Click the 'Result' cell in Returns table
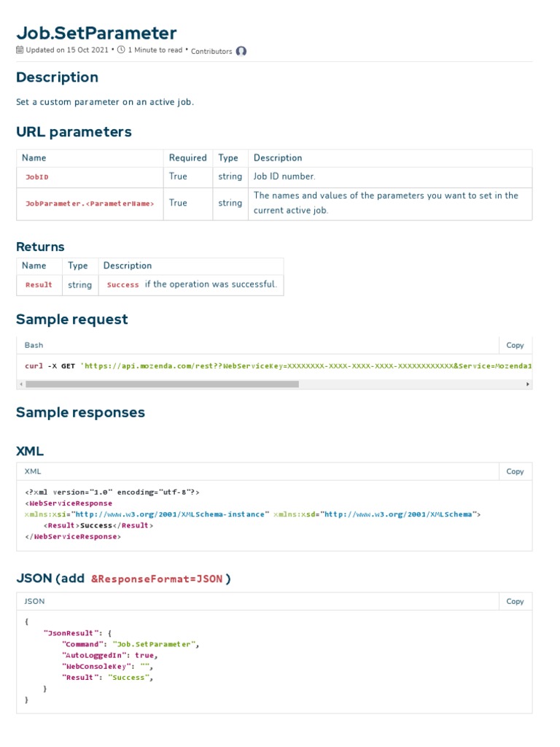Screen dimensions: 560x747 [39, 285]
